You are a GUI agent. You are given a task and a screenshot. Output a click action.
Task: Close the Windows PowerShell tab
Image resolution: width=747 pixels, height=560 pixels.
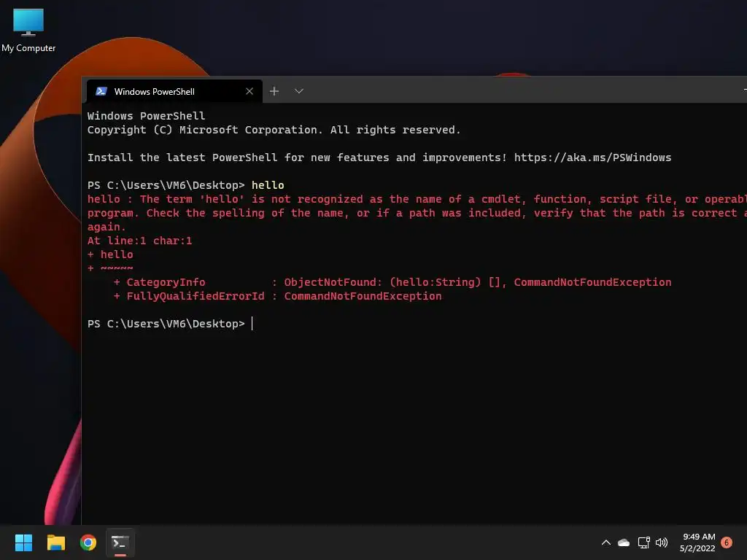click(x=249, y=91)
